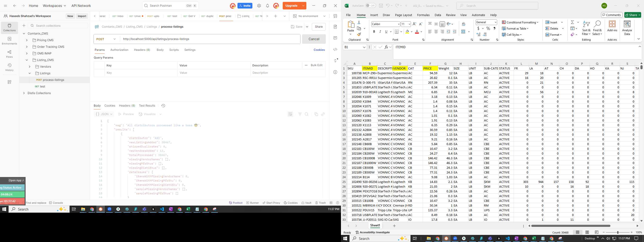
Task: Open Workspaces dropdown in Postman
Action: [54, 6]
